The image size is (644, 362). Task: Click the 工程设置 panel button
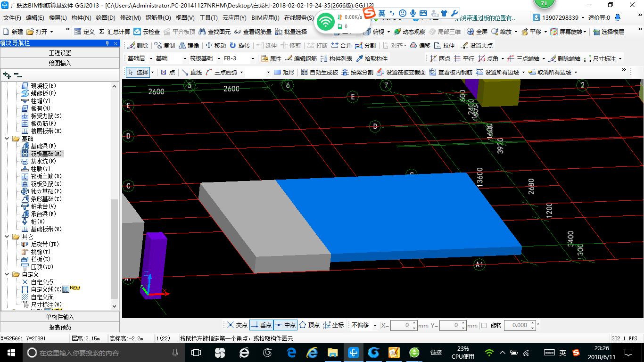tap(60, 53)
